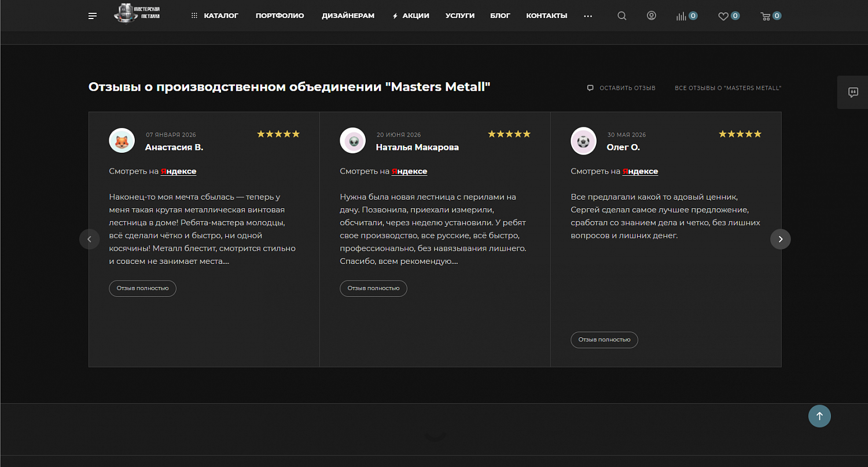Open the comparison chart icon
The image size is (868, 467).
[x=687, y=16]
